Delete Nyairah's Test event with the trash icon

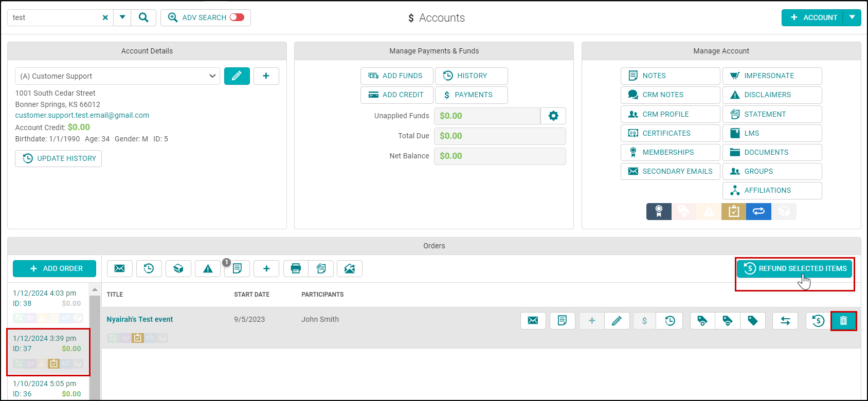[x=843, y=321]
